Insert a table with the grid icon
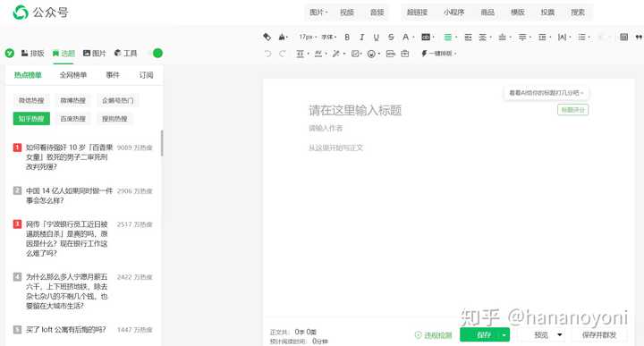The height and width of the screenshot is (346, 644). coord(624,37)
